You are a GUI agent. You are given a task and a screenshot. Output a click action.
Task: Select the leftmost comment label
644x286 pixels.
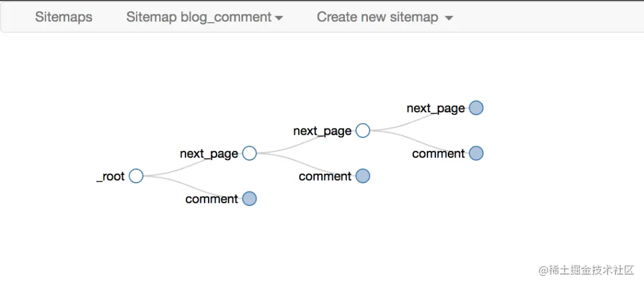click(212, 199)
